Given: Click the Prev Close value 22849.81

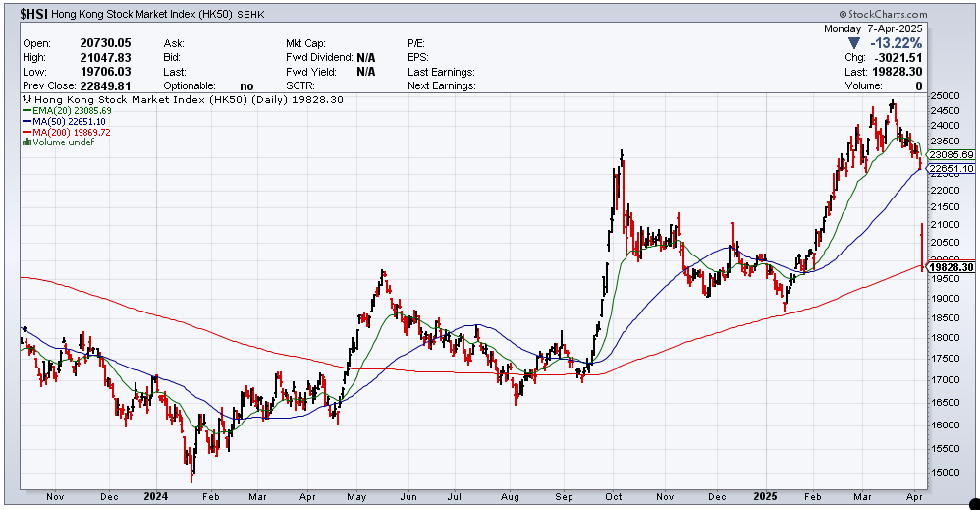Looking at the screenshot, I should click(x=103, y=86).
